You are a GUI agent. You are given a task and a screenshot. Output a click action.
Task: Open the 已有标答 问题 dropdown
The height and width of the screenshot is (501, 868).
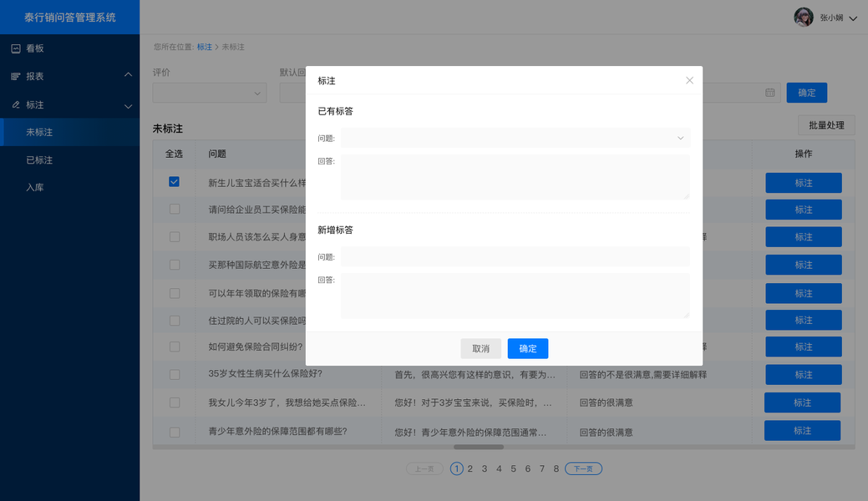coord(515,138)
